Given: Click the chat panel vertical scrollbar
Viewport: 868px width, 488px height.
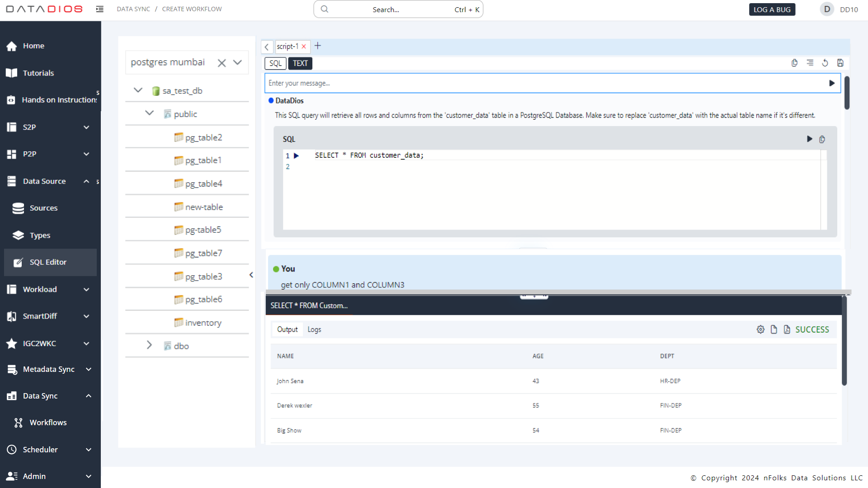Looking at the screenshot, I should [847, 93].
